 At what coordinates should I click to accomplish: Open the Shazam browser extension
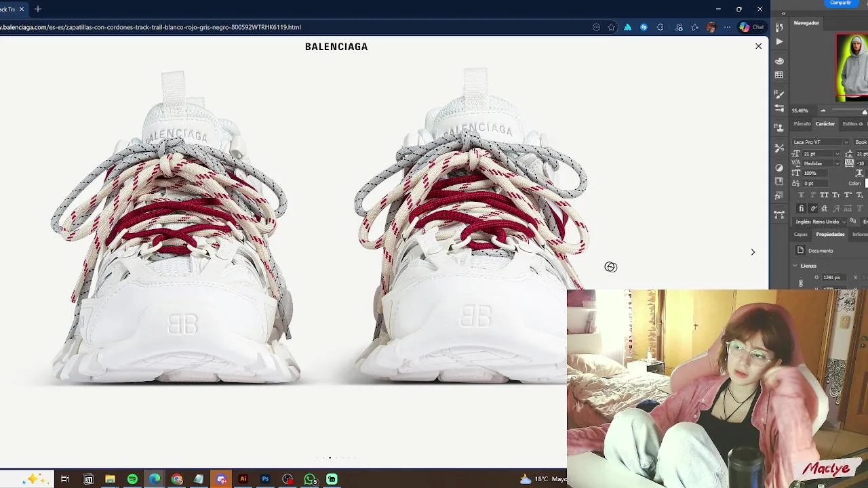[x=644, y=27]
